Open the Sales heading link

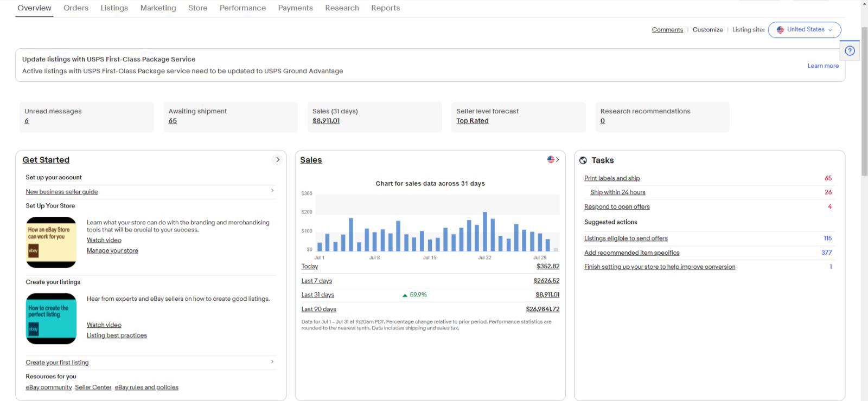pos(311,160)
